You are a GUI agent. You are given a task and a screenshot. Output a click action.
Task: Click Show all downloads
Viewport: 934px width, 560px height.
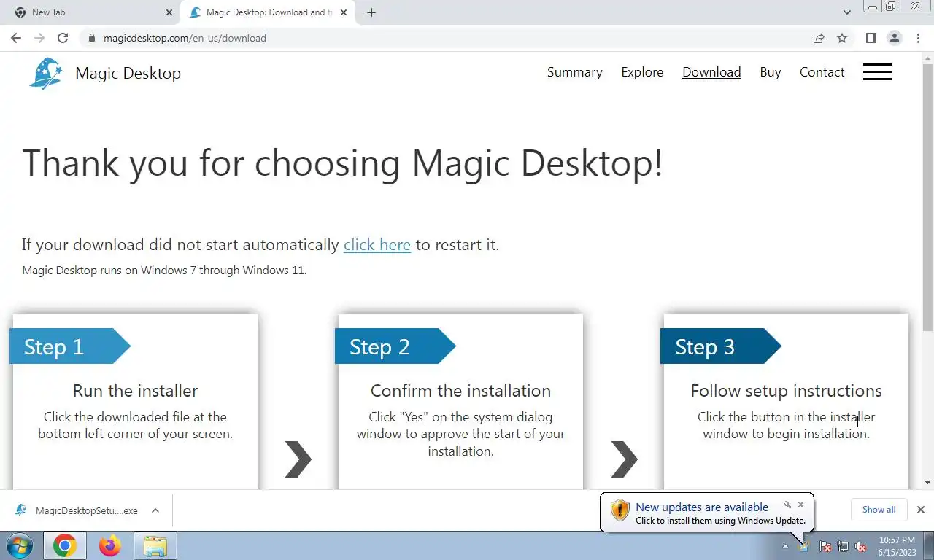point(879,510)
